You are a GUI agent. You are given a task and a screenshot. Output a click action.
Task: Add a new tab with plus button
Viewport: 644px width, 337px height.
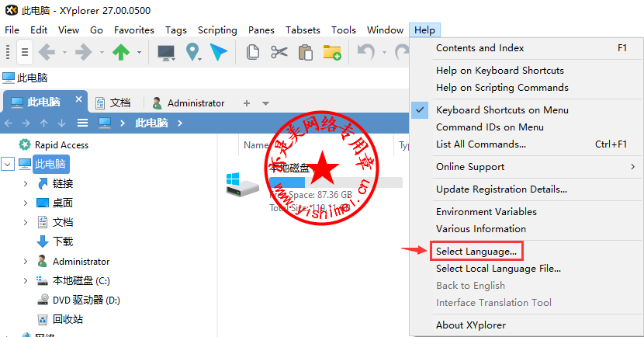pyautogui.click(x=247, y=103)
